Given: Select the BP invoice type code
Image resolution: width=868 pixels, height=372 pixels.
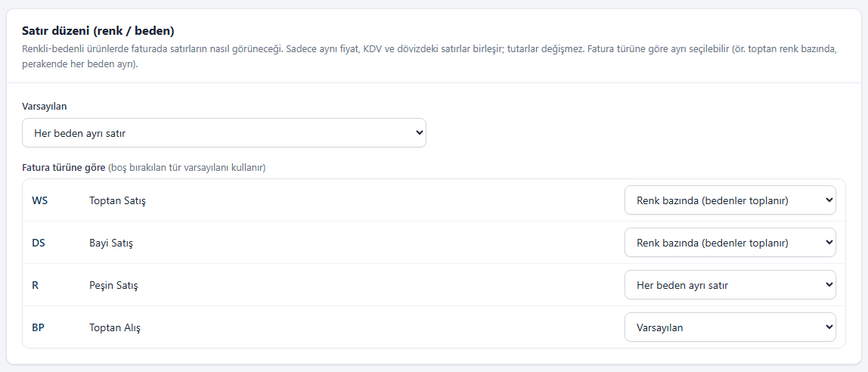Looking at the screenshot, I should coord(39,327).
